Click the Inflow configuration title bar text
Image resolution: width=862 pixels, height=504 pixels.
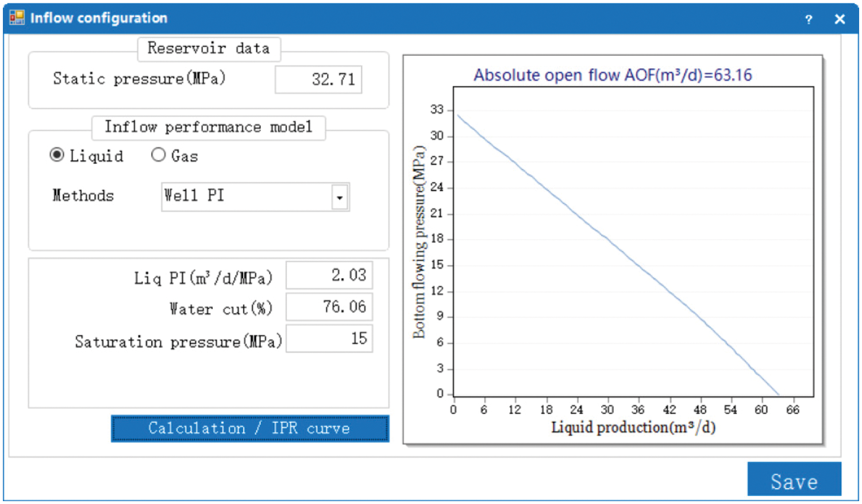(x=99, y=18)
